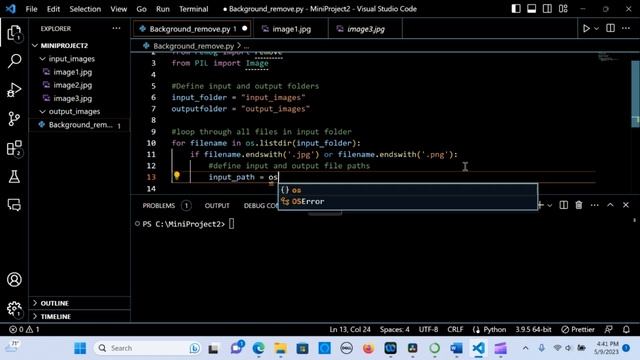Viewport: 640px width, 360px height.
Task: Toggle the secondary side bar
Action: [x=547, y=9]
